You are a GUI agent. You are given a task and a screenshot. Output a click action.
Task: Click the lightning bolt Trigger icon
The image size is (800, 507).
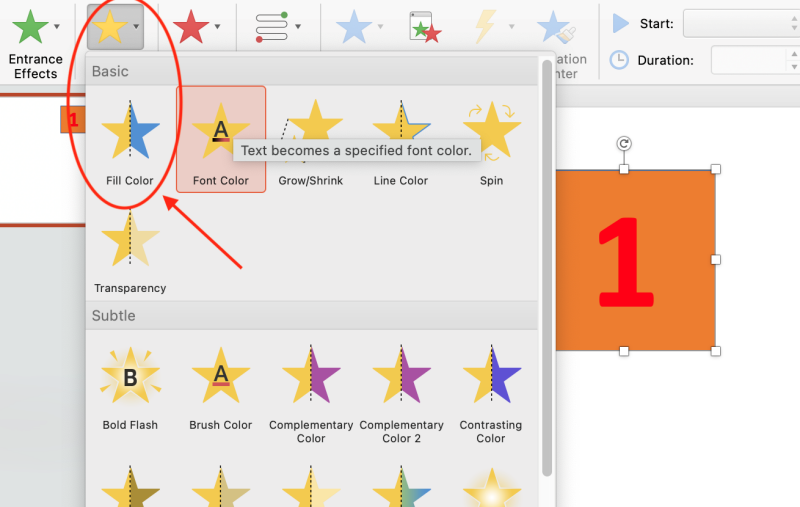tap(485, 27)
